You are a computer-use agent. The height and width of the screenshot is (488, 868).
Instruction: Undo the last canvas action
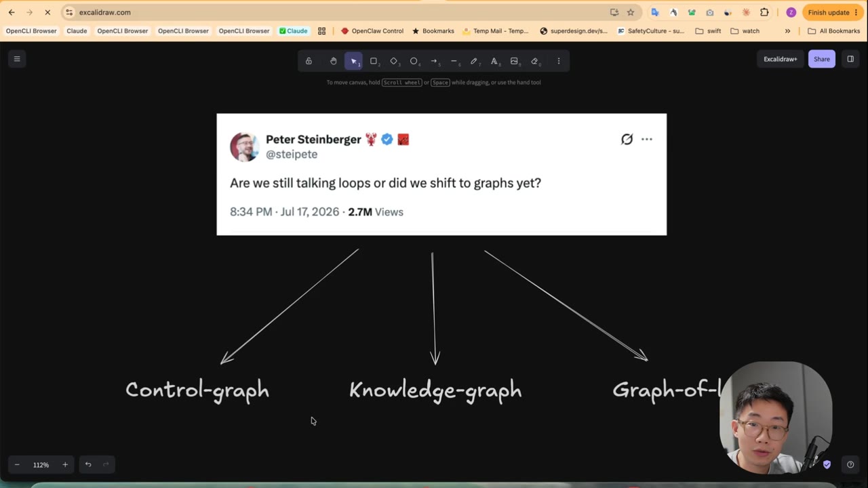pos(88,464)
